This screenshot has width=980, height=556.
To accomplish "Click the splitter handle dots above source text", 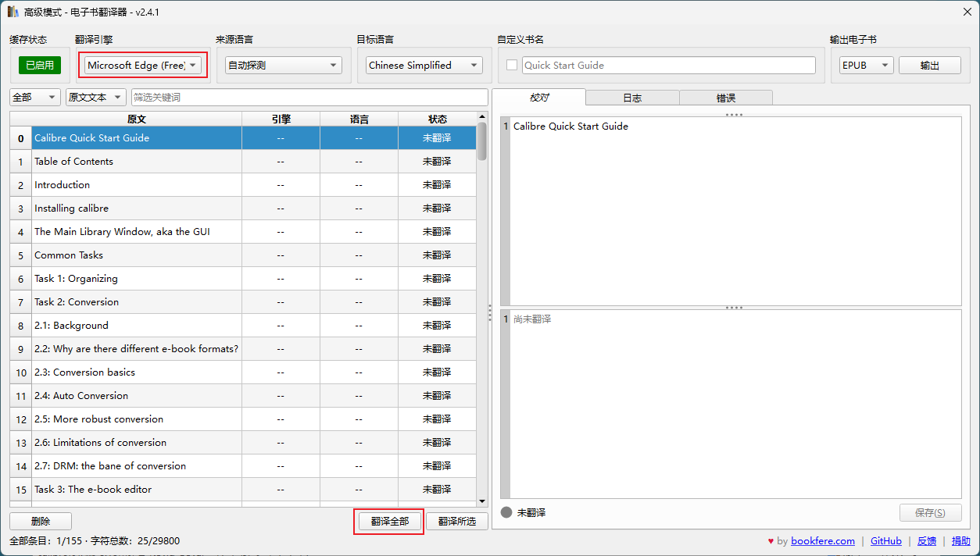I will click(x=734, y=115).
